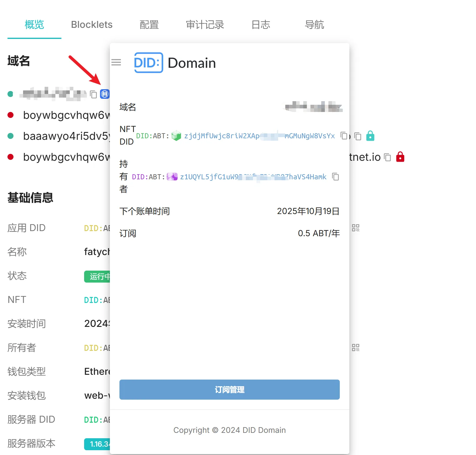The image size is (476, 455).
Task: Click the 1.16.3 server version badge
Action: pos(97,444)
